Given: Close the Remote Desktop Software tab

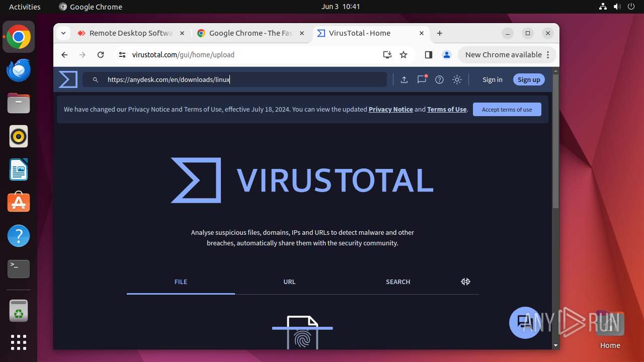Looking at the screenshot, I should pos(182,33).
